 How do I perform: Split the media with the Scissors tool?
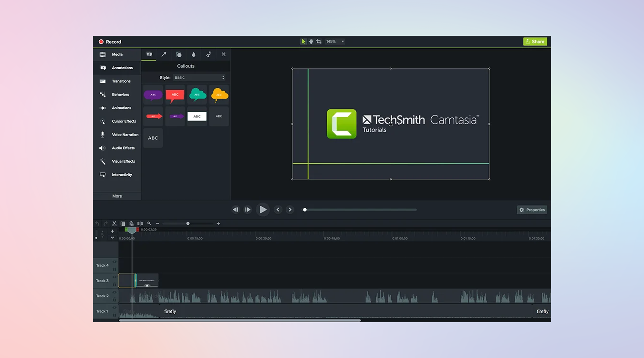114,223
